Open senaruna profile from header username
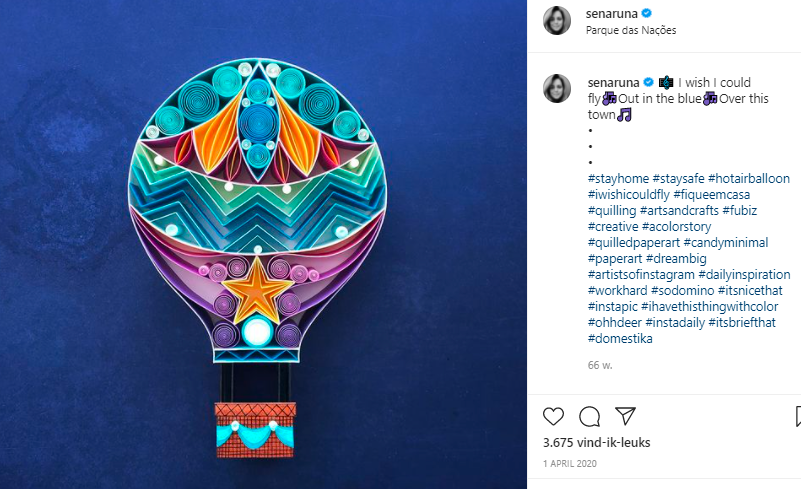801x489 pixels. (612, 13)
